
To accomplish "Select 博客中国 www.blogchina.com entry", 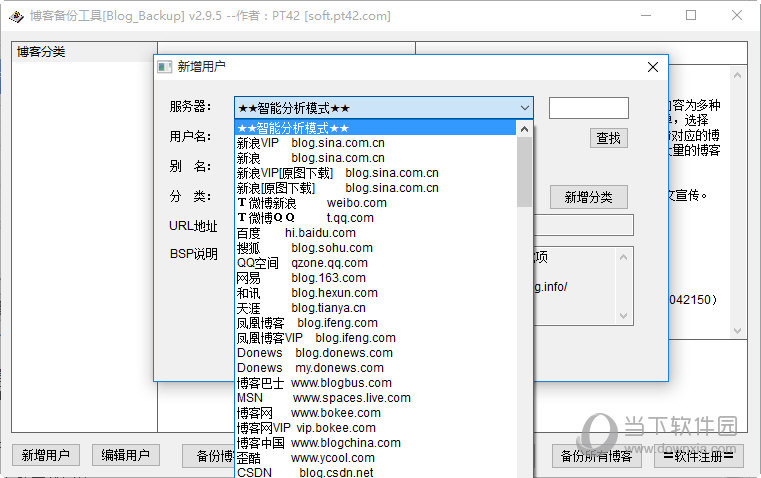I will (375, 443).
